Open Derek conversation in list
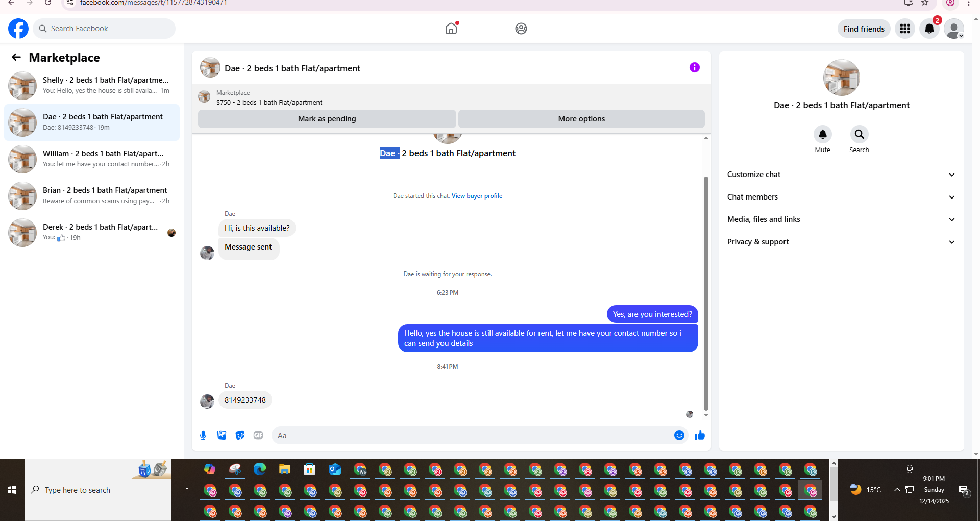The height and width of the screenshot is (521, 980). tap(92, 232)
